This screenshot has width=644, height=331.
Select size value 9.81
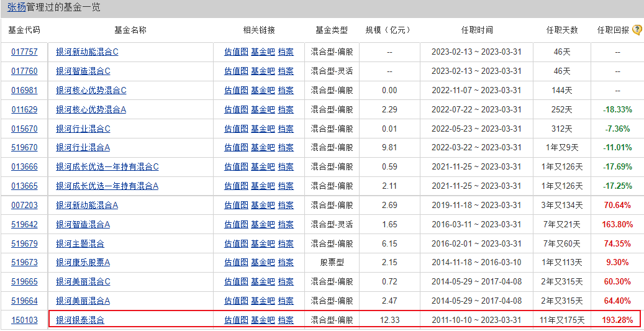click(389, 147)
